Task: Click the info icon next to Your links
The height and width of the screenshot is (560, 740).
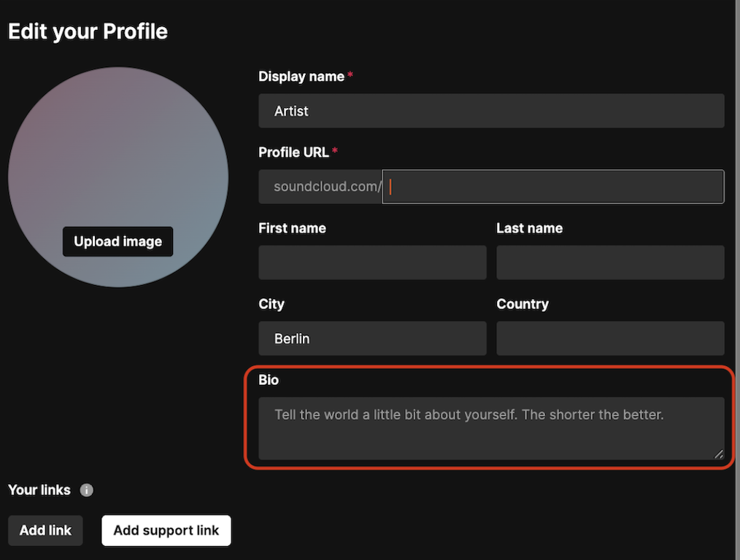Action: pyautogui.click(x=86, y=490)
